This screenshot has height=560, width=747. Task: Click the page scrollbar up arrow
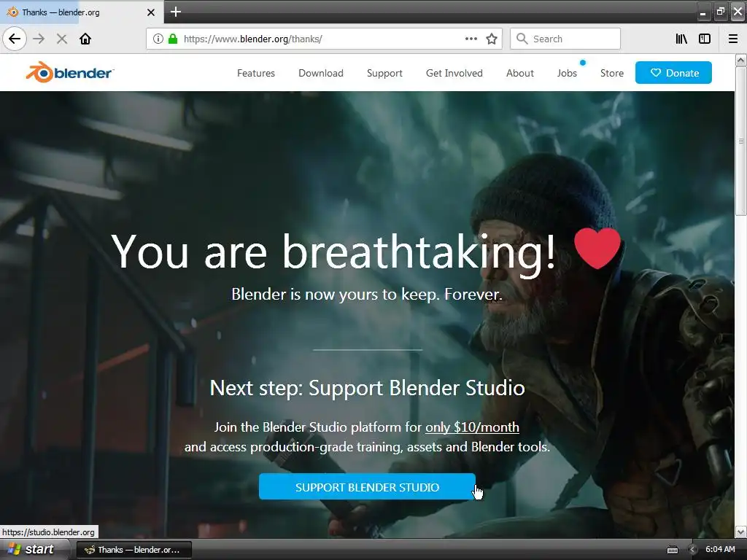[x=740, y=60]
